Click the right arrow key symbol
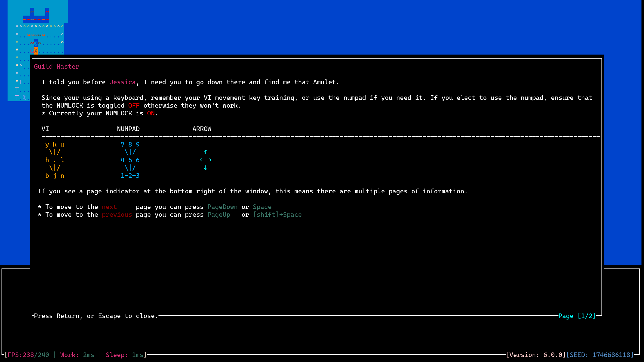This screenshot has width=644, height=362. pos(209,160)
